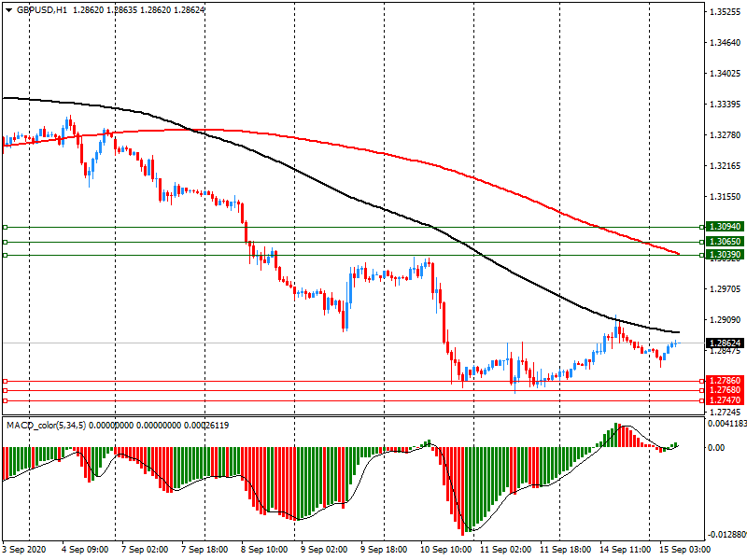
Task: Click the 9 Sep 02:00 time label
Action: pyautogui.click(x=324, y=550)
